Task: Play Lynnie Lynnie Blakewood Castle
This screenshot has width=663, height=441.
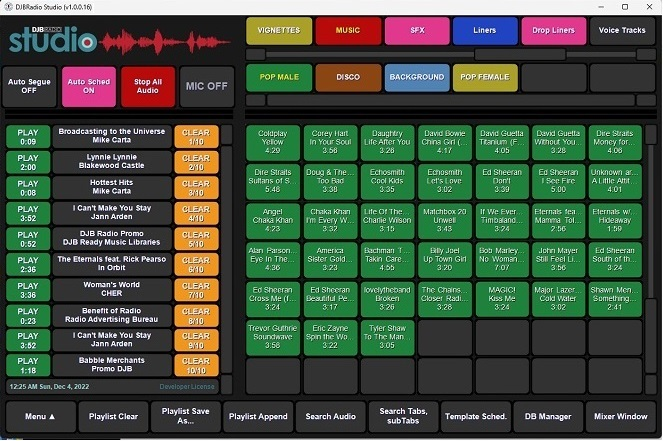Action: click(28, 162)
